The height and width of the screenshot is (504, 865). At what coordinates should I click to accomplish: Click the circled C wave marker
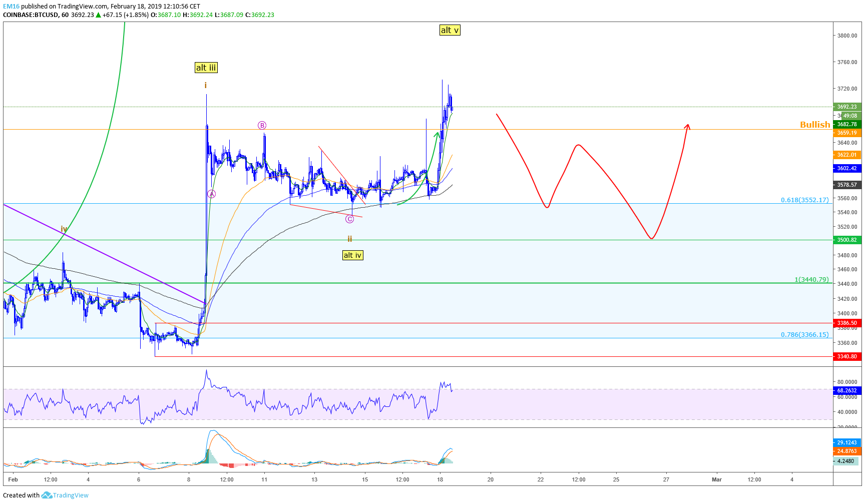(350, 219)
